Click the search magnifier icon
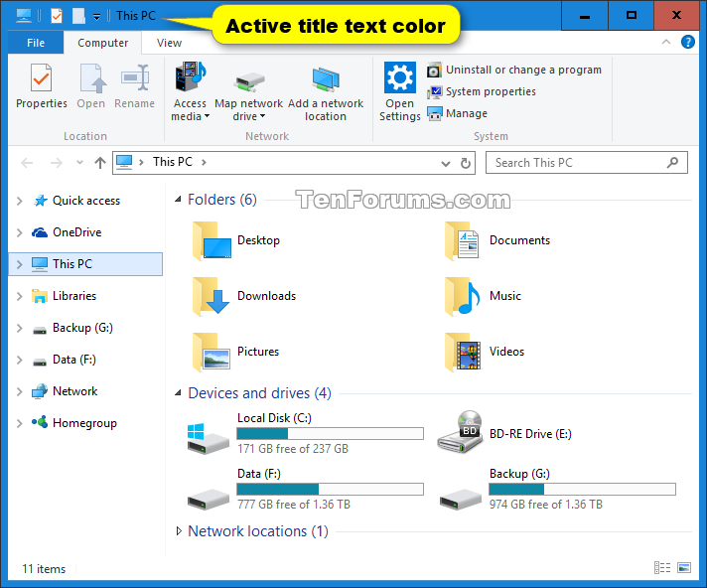 tap(672, 162)
